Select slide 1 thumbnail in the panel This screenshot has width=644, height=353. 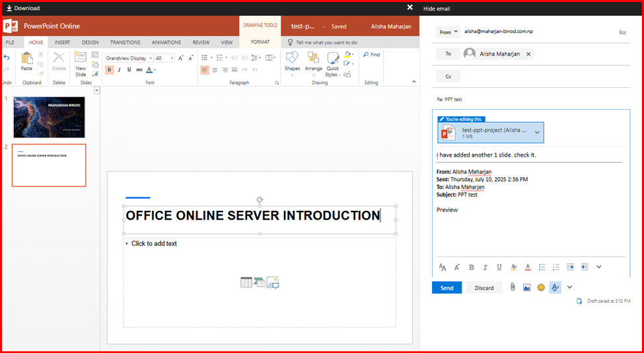[49, 117]
